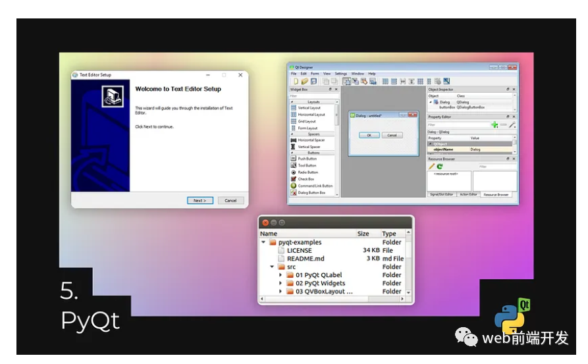Collapse pyqt-examples folder tree arrow
Image resolution: width=588 pixels, height=364 pixels.
coord(263,242)
